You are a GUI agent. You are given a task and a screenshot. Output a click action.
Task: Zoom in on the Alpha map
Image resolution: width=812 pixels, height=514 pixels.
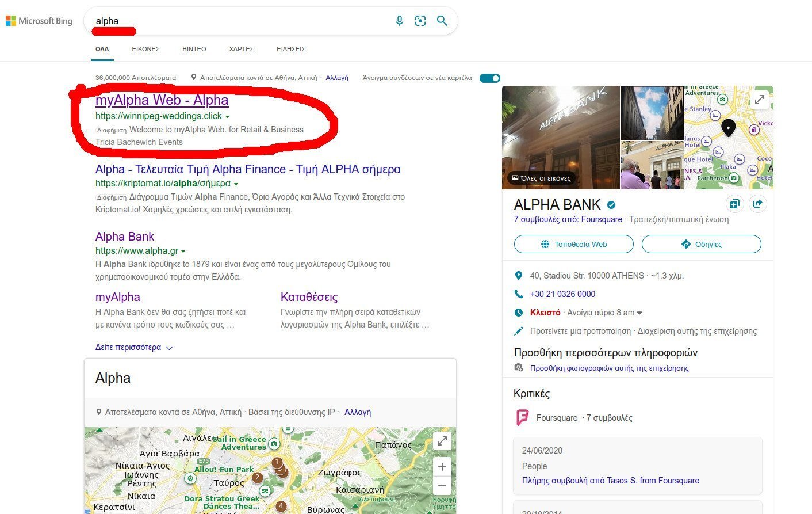442,467
